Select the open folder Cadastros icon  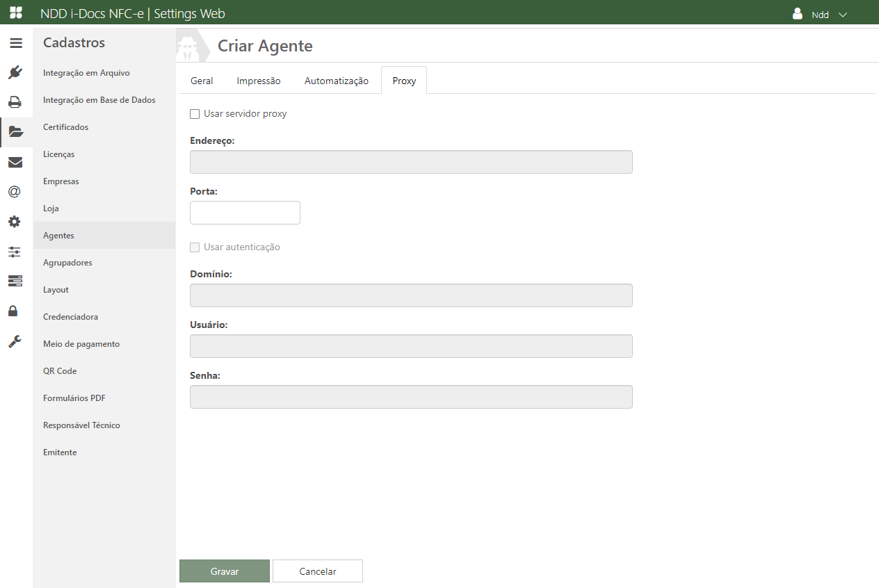coord(15,132)
